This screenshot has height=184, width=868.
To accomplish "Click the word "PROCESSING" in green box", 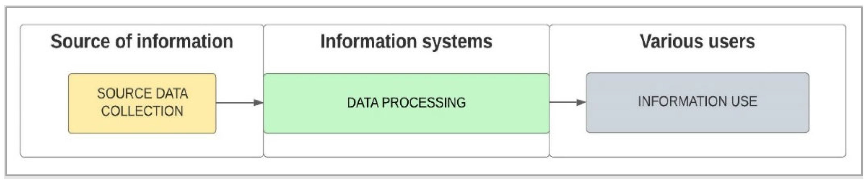I will pyautogui.click(x=424, y=103).
